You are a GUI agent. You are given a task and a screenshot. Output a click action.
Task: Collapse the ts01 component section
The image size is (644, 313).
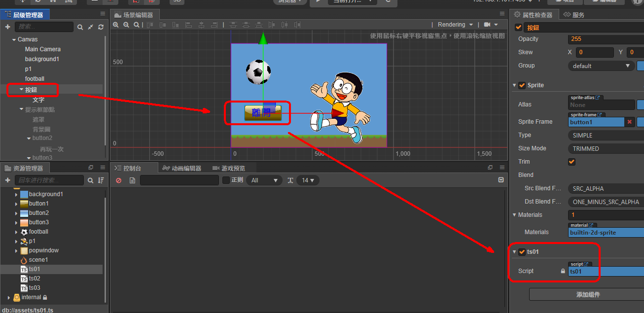(515, 252)
